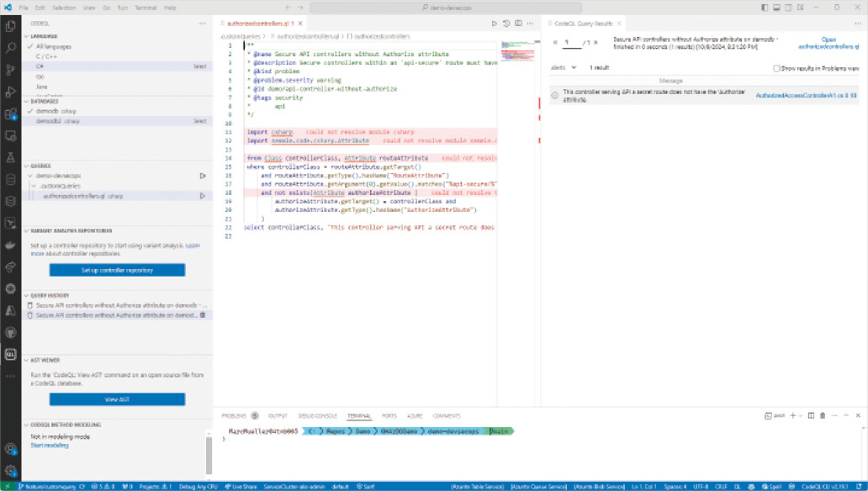Click the Start modeling link
The image size is (868, 491).
point(50,446)
